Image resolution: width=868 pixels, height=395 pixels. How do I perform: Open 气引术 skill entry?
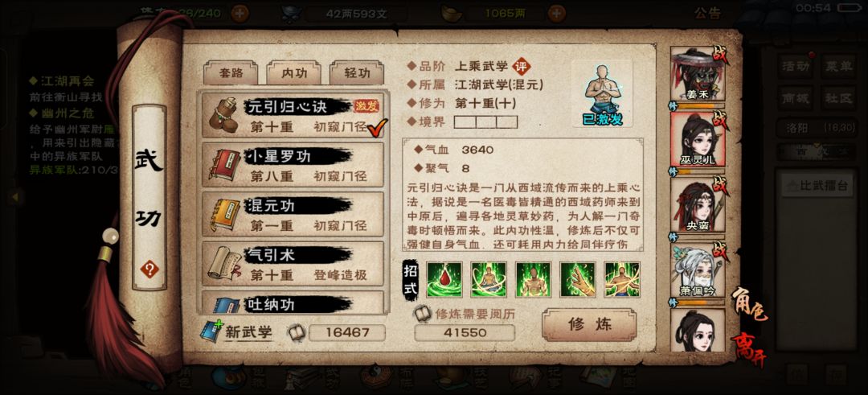(293, 263)
